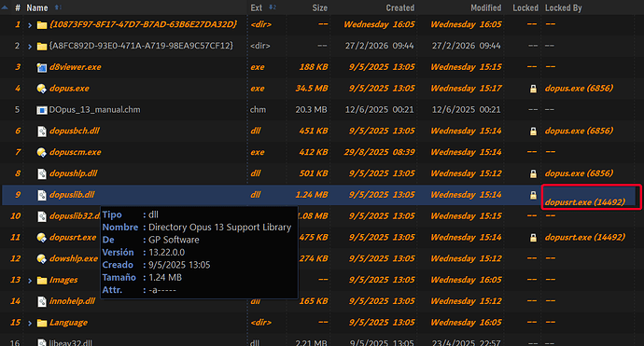Click the Language folder icon
This screenshot has height=346, width=644.
(x=41, y=323)
